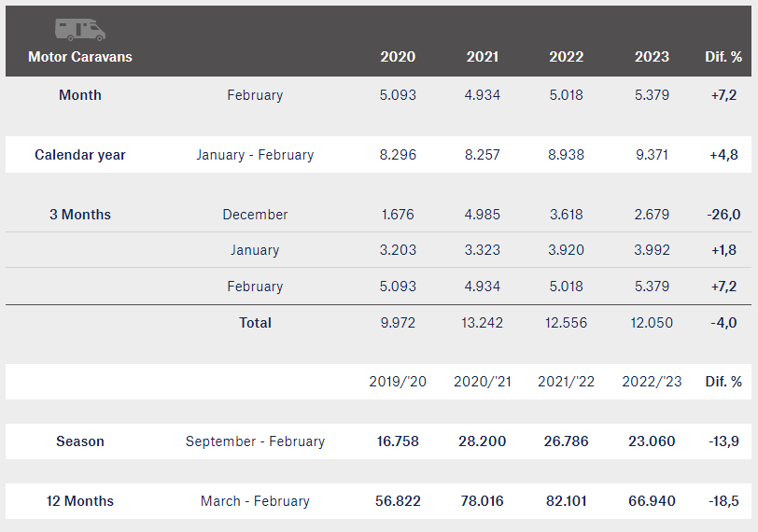This screenshot has height=532, width=758.
Task: Click the January - February period cell
Action: coord(255,155)
